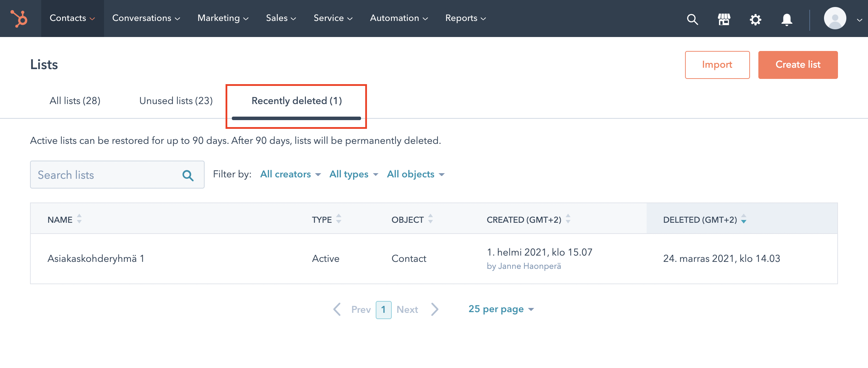Focus the Search lists input field
Screen dimensions: 868x368
coord(117,175)
